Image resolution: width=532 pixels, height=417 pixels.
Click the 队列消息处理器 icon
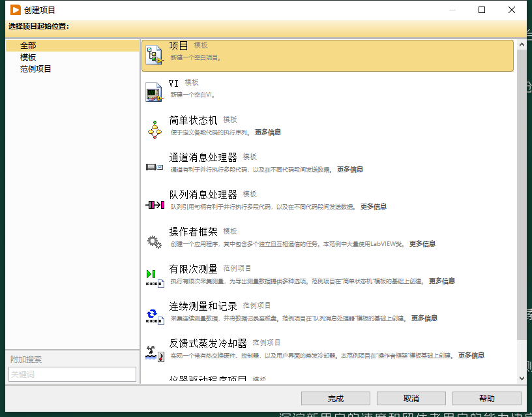pyautogui.click(x=155, y=204)
